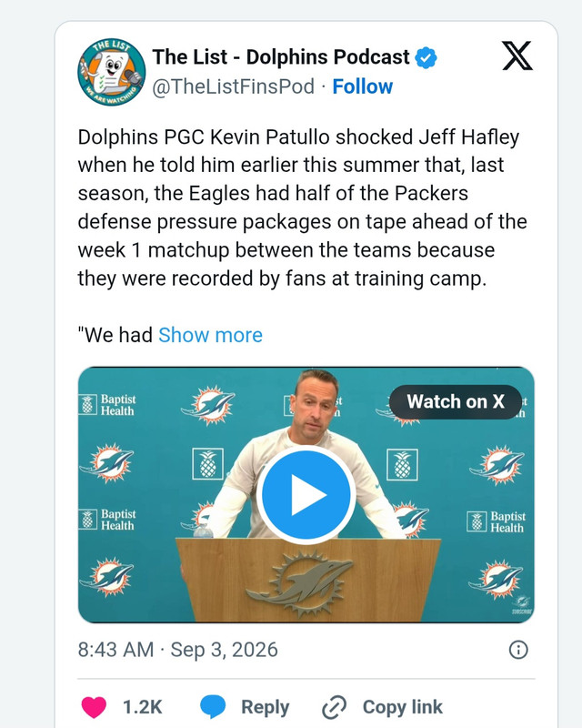Open the X logo in tweet corner

click(x=517, y=56)
